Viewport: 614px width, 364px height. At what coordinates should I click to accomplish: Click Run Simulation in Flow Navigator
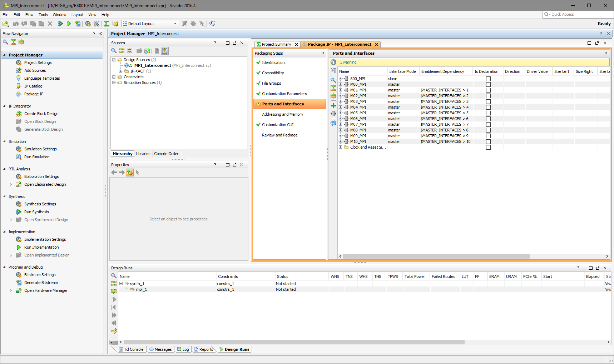37,157
